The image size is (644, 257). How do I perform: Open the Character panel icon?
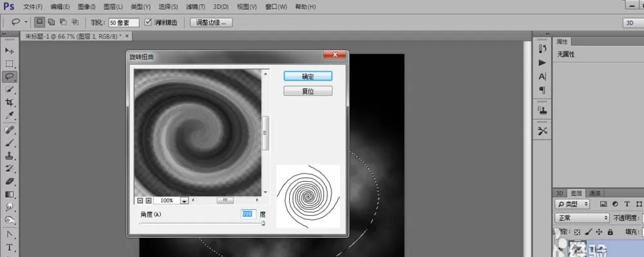point(542,77)
